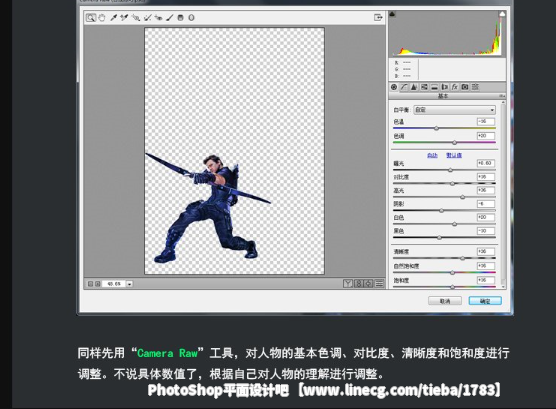Screen dimensions: 556x409
Task: Select the Radial Filter tool
Action: (x=191, y=17)
